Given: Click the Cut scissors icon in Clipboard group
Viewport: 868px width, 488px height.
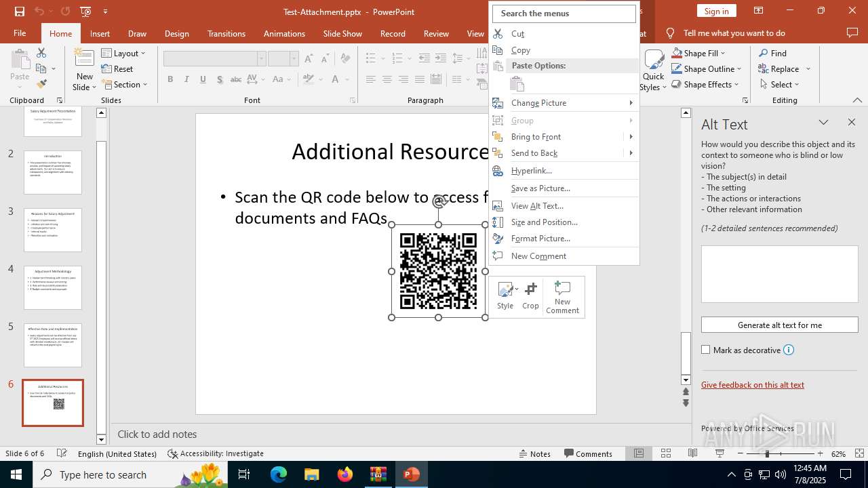Looking at the screenshot, I should pyautogui.click(x=41, y=53).
